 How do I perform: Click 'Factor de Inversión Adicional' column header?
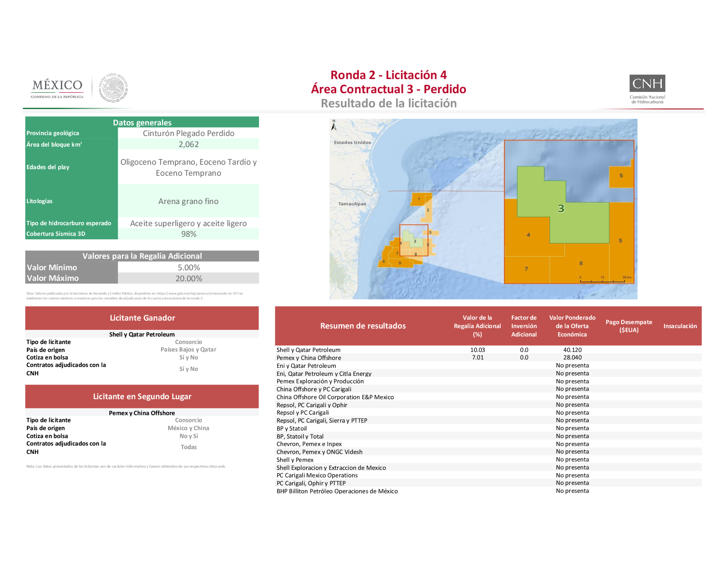(524, 326)
